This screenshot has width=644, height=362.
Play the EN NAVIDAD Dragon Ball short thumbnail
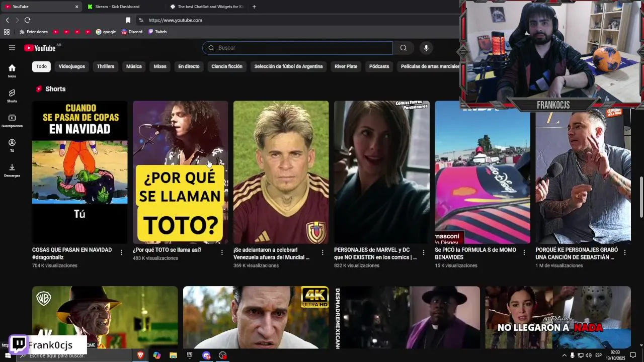[80, 172]
